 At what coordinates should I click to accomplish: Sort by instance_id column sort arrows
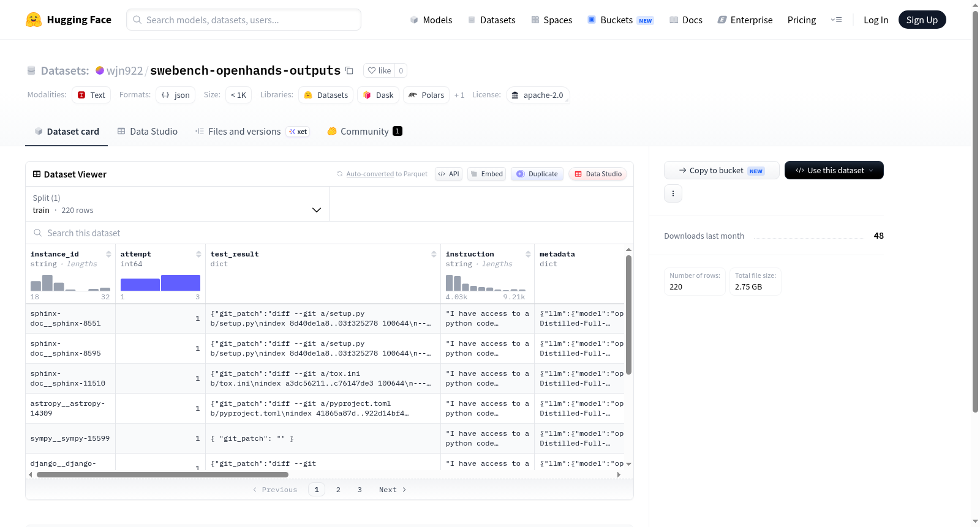pos(108,254)
